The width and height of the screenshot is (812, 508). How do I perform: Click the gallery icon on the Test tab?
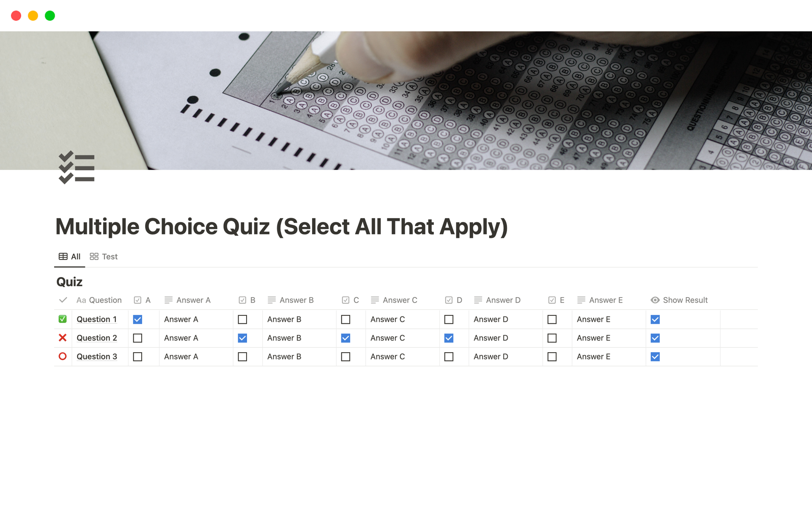(94, 257)
